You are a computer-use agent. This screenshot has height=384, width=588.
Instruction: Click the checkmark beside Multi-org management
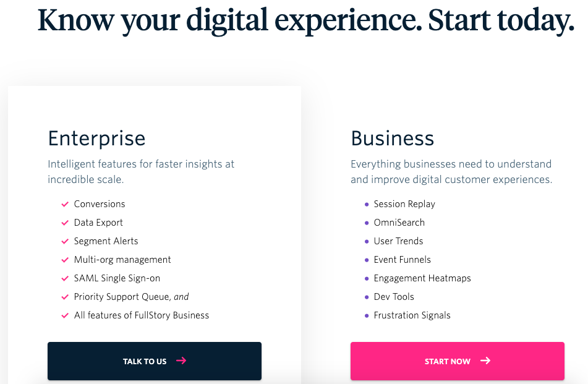[65, 260]
